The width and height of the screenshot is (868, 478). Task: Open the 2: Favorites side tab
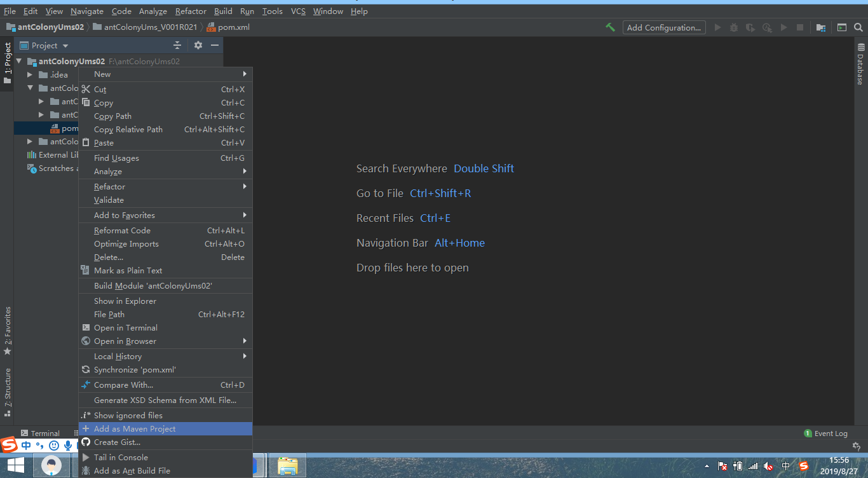(8, 331)
